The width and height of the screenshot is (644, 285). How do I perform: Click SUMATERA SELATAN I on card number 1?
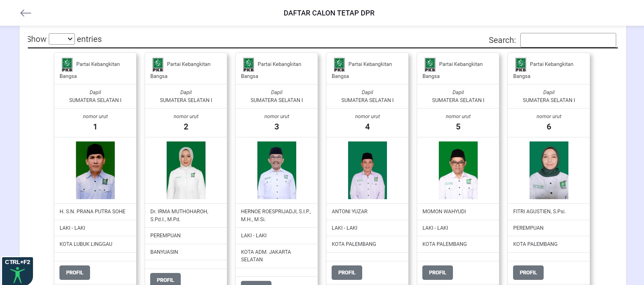[x=95, y=100]
